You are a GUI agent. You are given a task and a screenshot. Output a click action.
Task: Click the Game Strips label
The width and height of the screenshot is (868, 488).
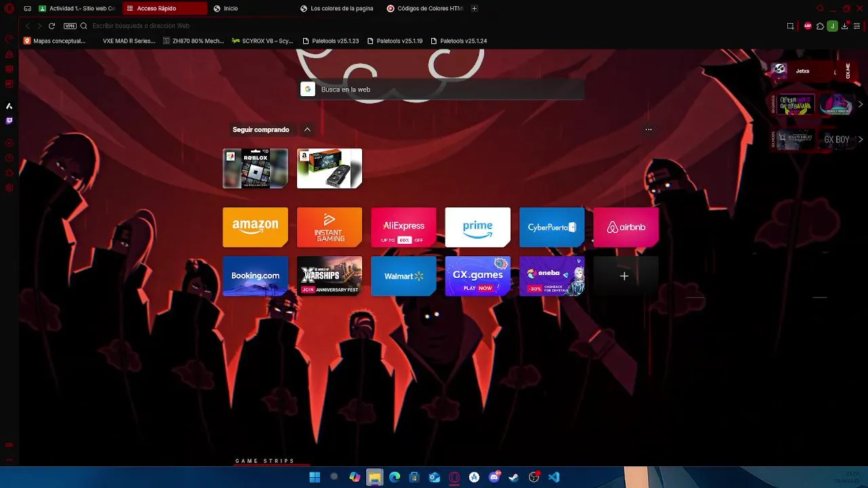tap(265, 461)
